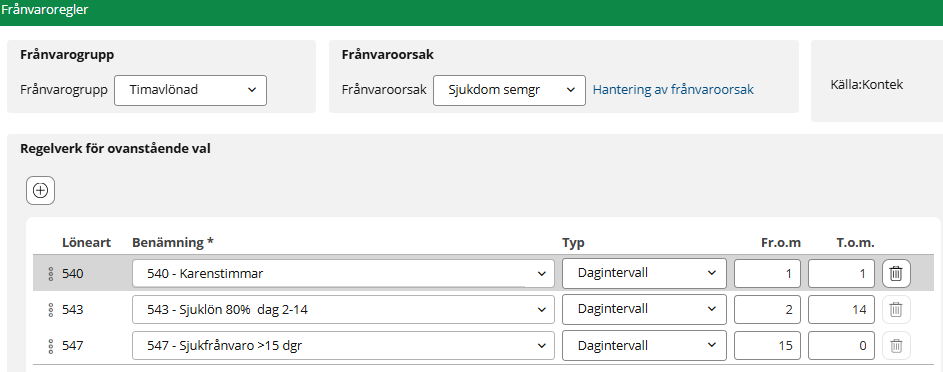Click the Fr.o.m field in row 540
This screenshot has width=943, height=372.
(767, 274)
